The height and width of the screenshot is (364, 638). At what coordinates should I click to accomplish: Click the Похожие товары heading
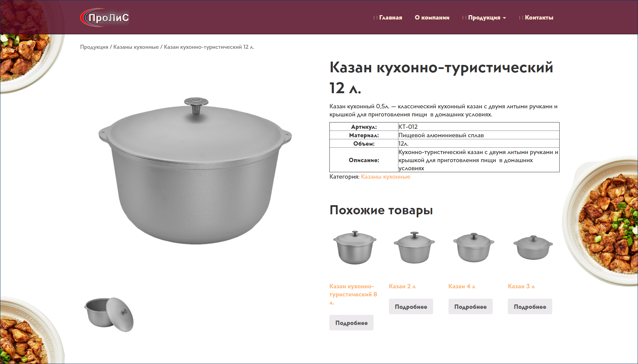coord(381,210)
